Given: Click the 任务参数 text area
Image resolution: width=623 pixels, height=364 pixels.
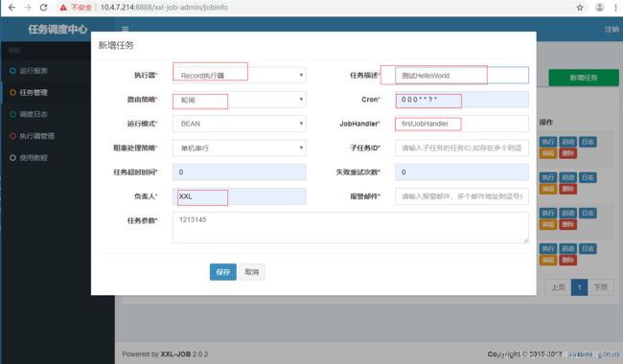Looking at the screenshot, I should pos(351,227).
